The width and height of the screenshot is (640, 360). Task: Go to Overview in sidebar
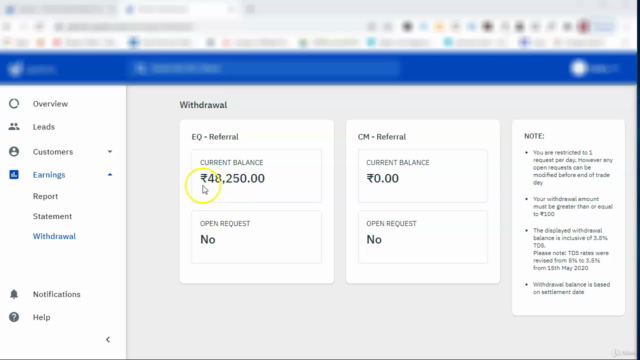50,104
